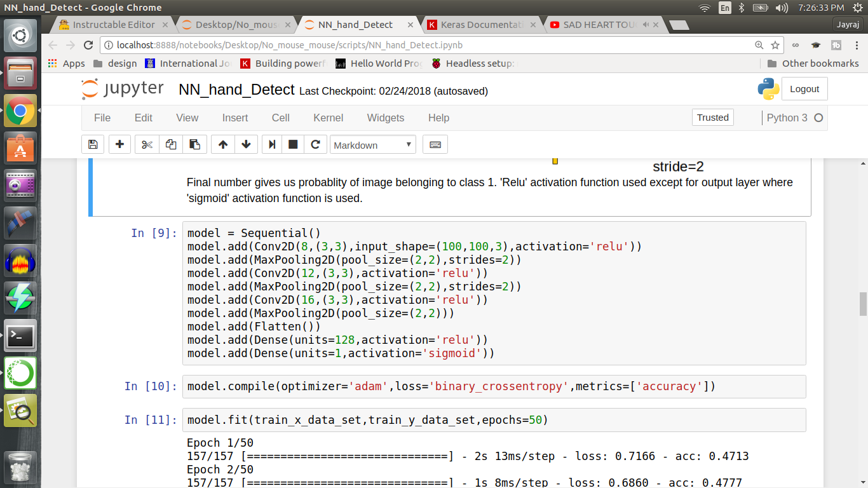Open the graduation cap Scholar extension

pos(816,45)
